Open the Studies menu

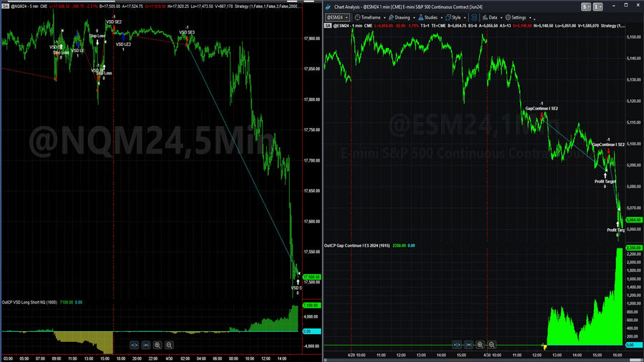pos(428,18)
